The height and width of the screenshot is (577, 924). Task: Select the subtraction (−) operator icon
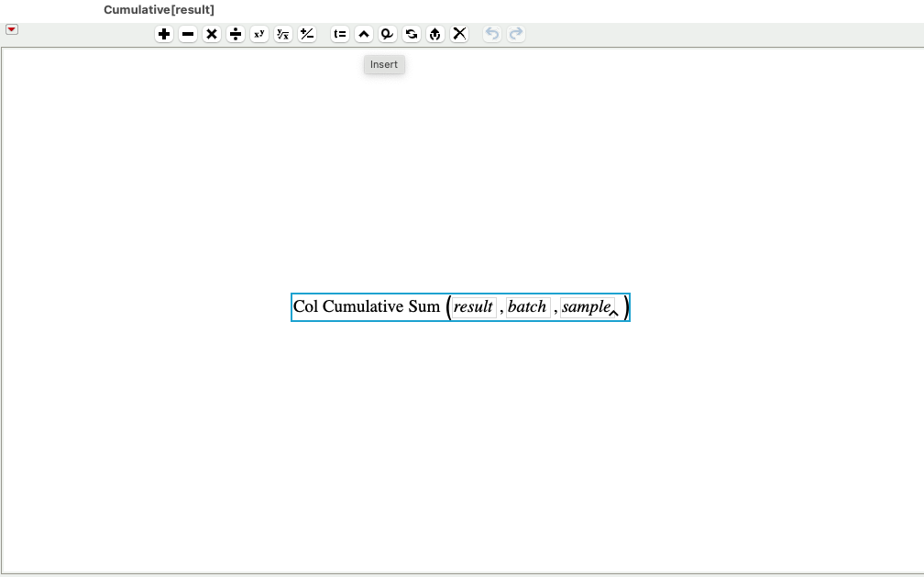click(x=188, y=34)
